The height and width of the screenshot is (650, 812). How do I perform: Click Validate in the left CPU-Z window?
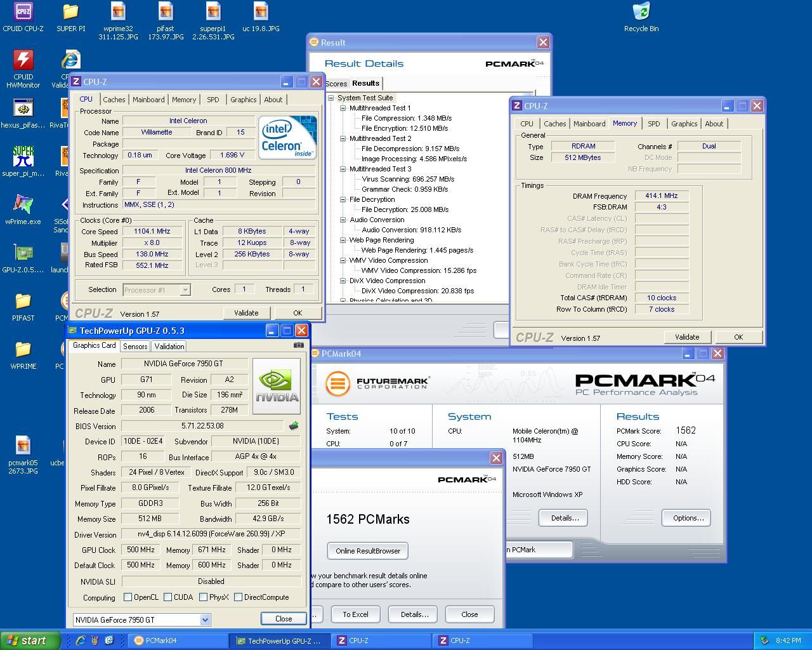tap(246, 313)
